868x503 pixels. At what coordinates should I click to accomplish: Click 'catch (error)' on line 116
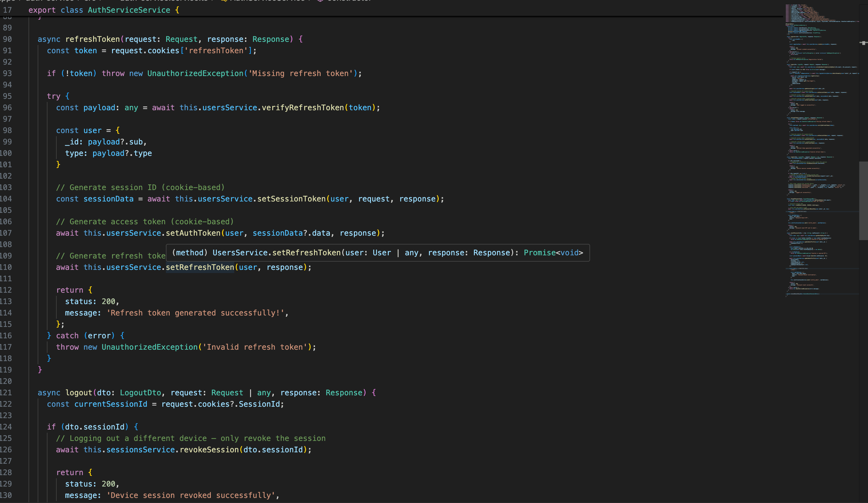click(85, 336)
